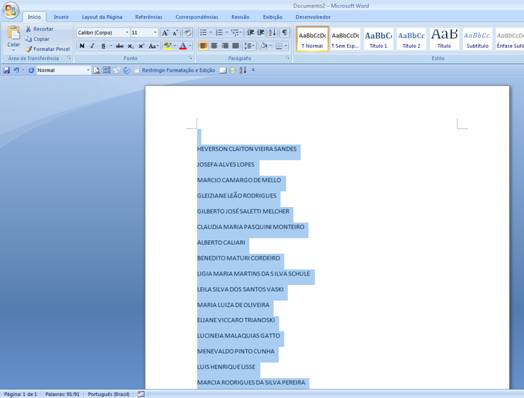The width and height of the screenshot is (524, 398).
Task: Align text right
Action: (225, 45)
